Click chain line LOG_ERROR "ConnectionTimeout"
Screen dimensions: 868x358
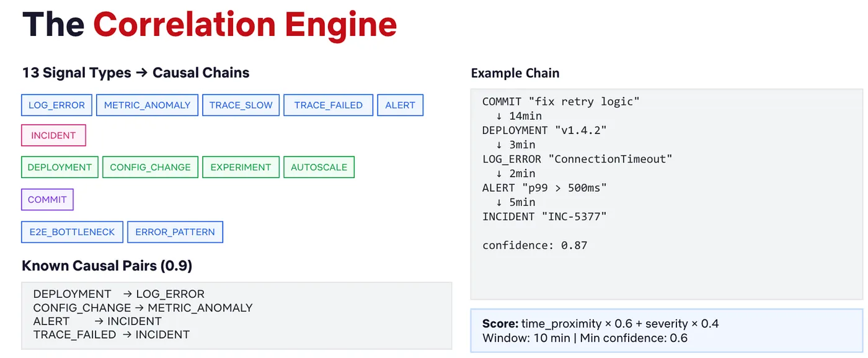point(577,159)
